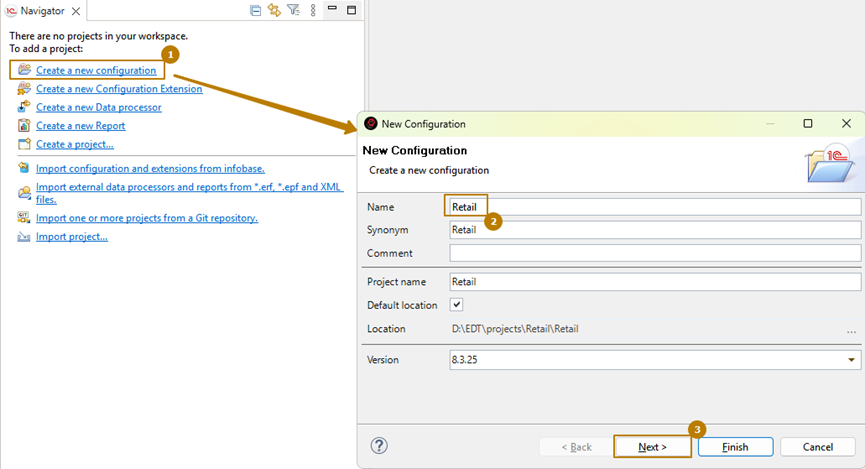Expand the Version 8.3.25 dropdown

851,360
